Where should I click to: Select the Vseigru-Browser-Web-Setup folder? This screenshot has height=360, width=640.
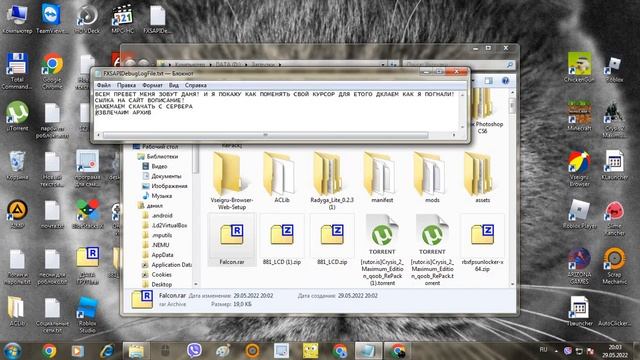[x=231, y=180]
